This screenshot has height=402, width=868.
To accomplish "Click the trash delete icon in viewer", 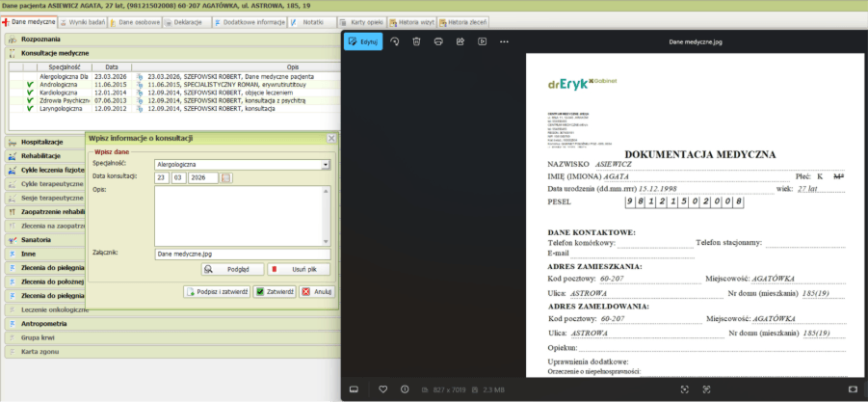I will tap(416, 41).
